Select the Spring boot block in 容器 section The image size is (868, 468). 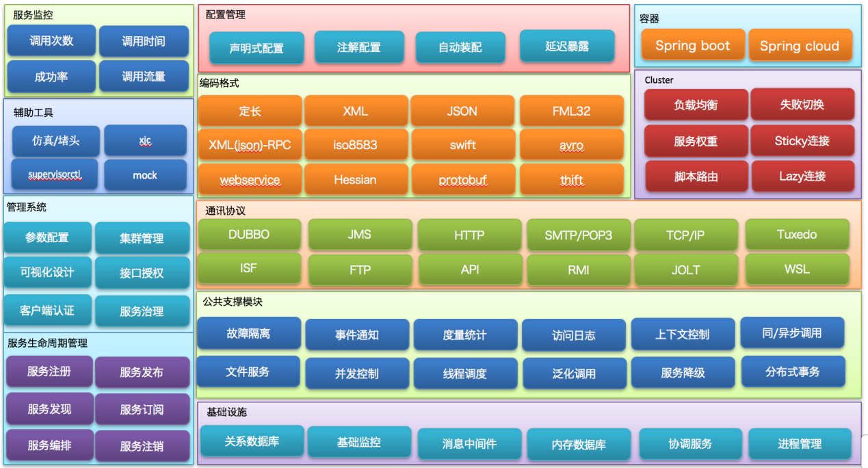coord(692,45)
